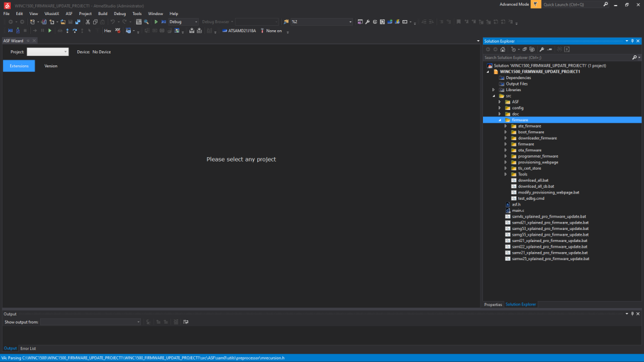Select the provisioning_webpage folder
This screenshot has width=644, height=362.
coord(538,162)
